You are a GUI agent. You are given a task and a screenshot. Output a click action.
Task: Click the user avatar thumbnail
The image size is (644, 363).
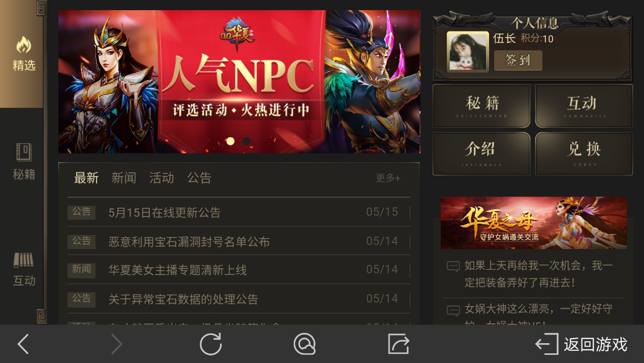pos(468,51)
